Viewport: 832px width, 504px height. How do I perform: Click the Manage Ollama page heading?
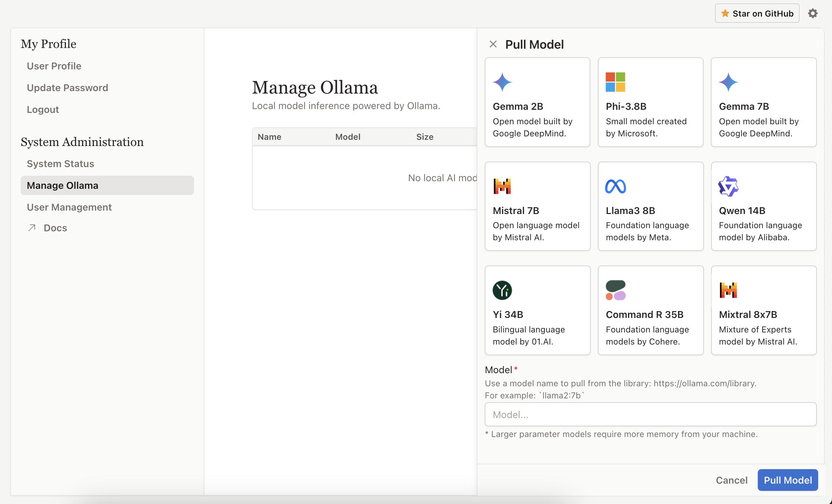tap(315, 87)
